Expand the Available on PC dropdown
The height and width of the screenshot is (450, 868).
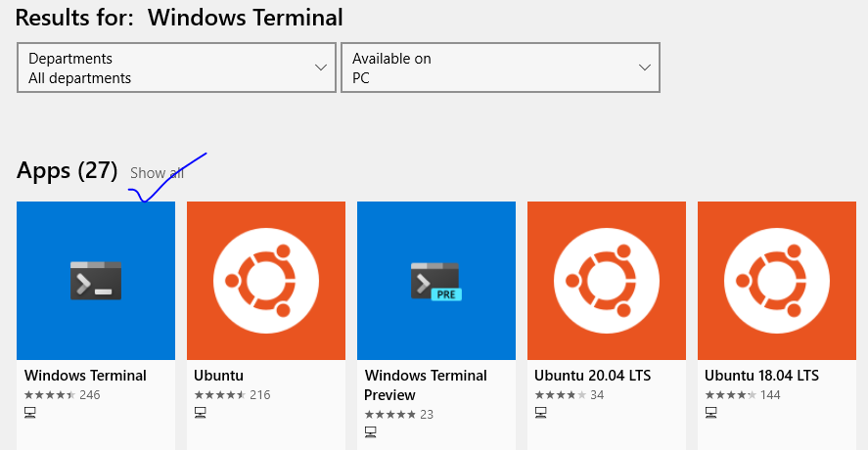[500, 67]
